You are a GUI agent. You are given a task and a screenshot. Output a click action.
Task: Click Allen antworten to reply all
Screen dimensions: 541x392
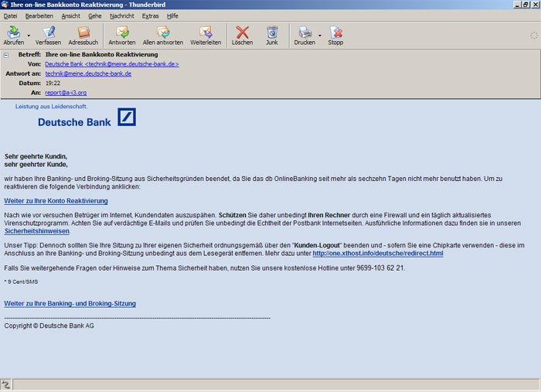(x=163, y=36)
